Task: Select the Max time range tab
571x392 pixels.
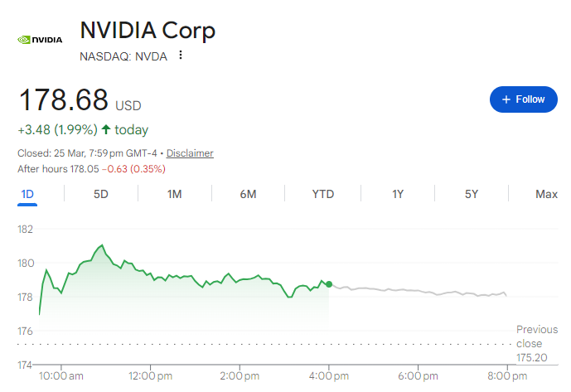Action: (546, 194)
